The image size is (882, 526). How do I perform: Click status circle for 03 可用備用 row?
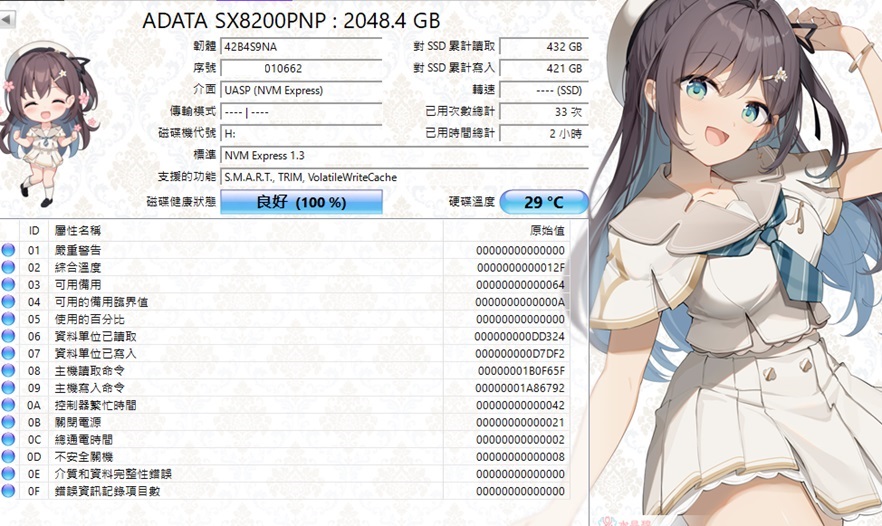coord(8,284)
